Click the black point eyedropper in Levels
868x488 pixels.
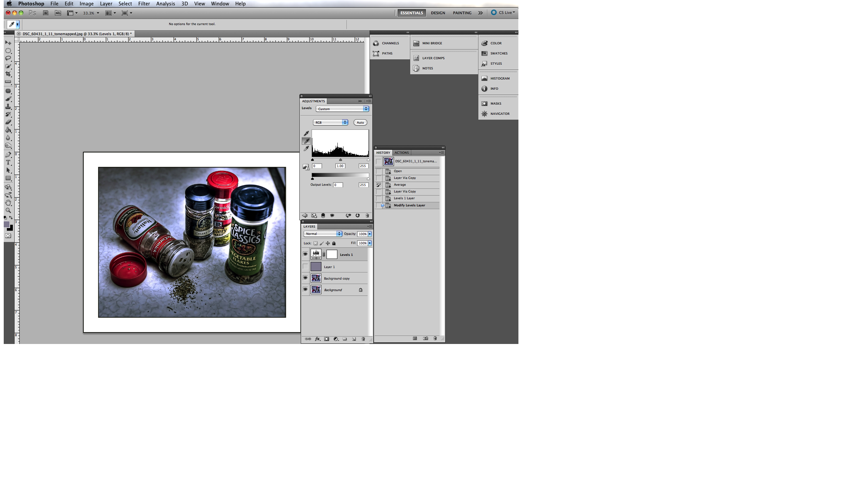[306, 134]
